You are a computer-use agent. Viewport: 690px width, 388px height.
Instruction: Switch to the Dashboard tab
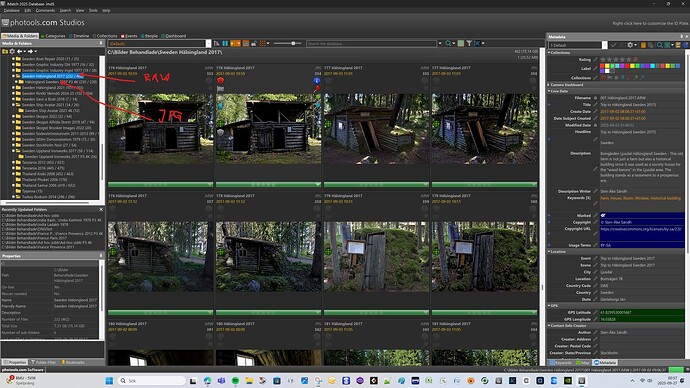(x=173, y=36)
